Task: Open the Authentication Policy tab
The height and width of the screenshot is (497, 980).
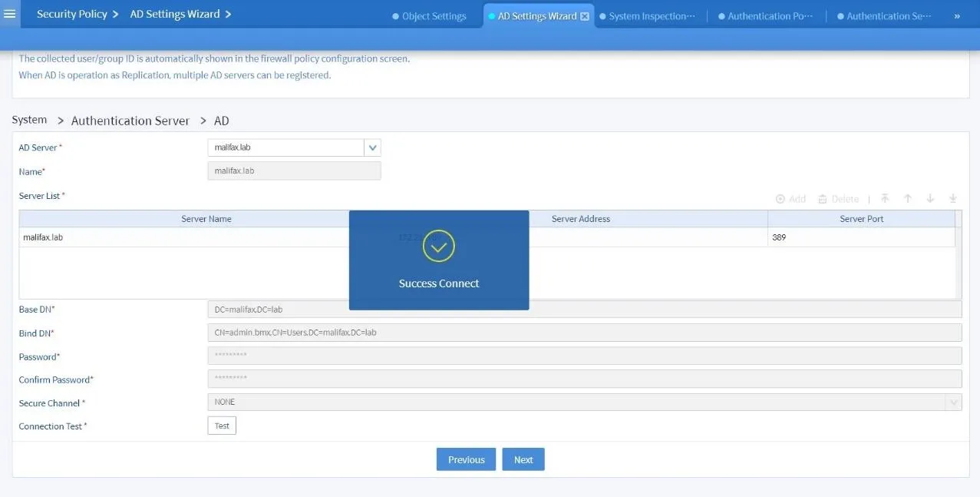Action: (765, 14)
